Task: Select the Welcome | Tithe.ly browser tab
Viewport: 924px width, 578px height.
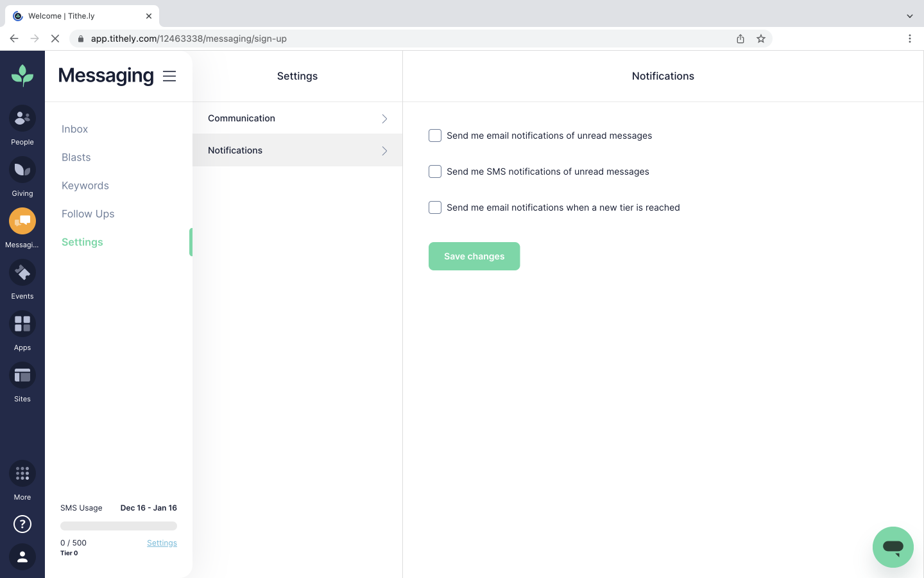Action: (x=82, y=16)
